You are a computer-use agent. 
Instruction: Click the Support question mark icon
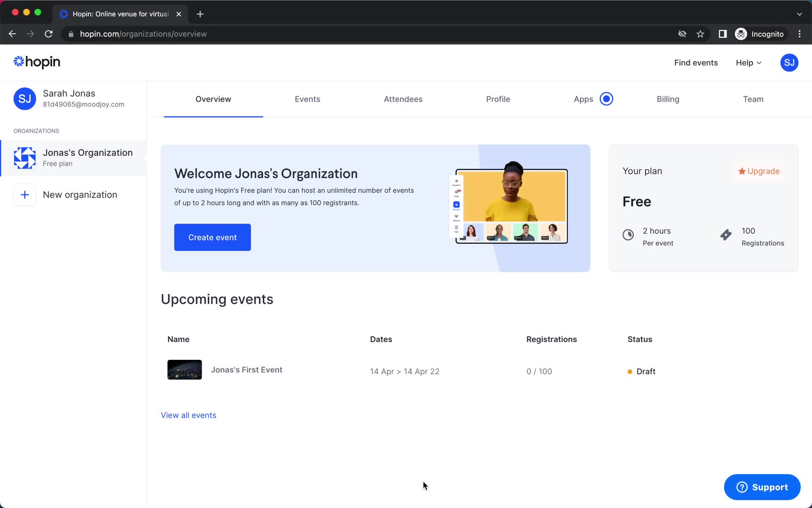coord(742,487)
